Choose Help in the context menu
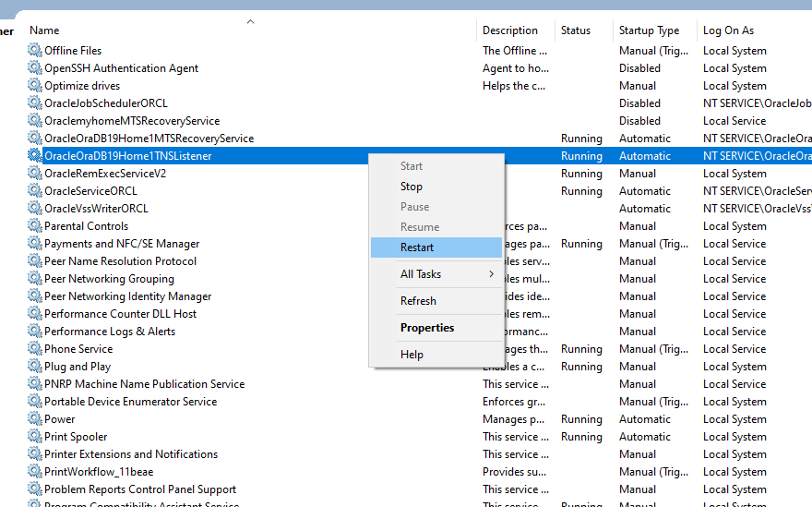Image resolution: width=812 pixels, height=507 pixels. pos(436,355)
